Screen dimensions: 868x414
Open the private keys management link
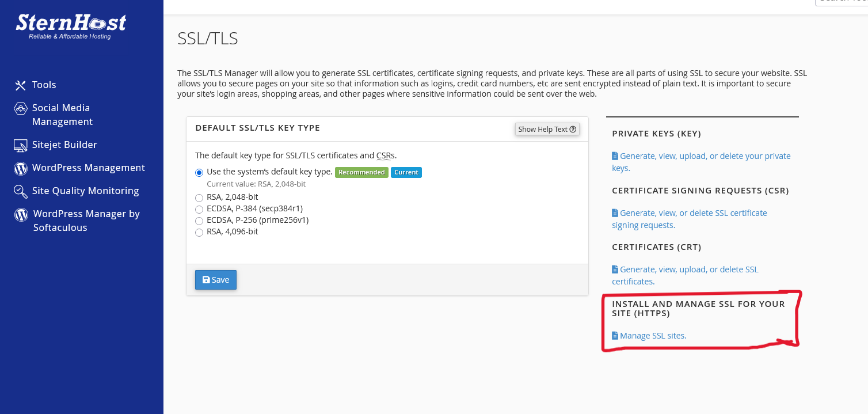coord(705,156)
